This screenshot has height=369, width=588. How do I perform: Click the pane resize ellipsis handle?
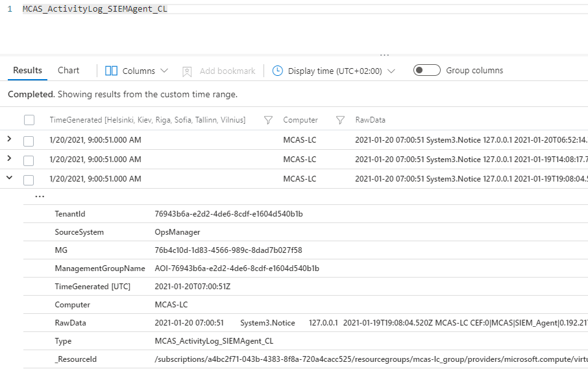coord(384,55)
